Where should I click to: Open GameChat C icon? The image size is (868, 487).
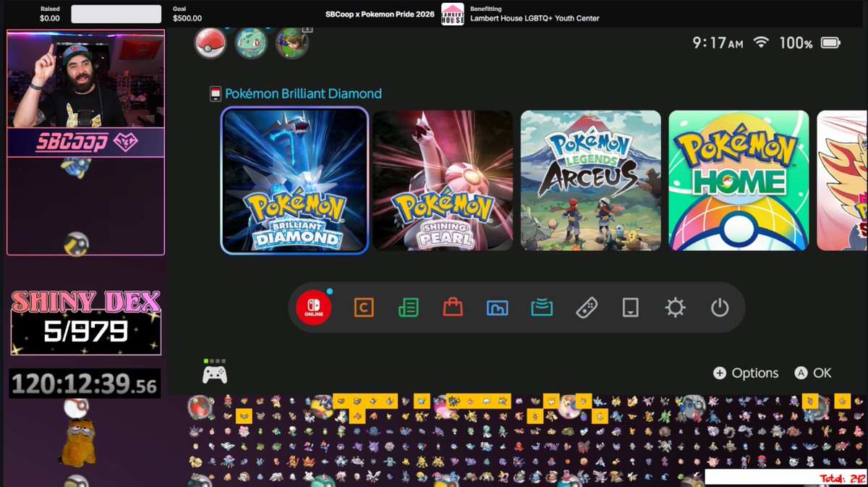pyautogui.click(x=364, y=308)
